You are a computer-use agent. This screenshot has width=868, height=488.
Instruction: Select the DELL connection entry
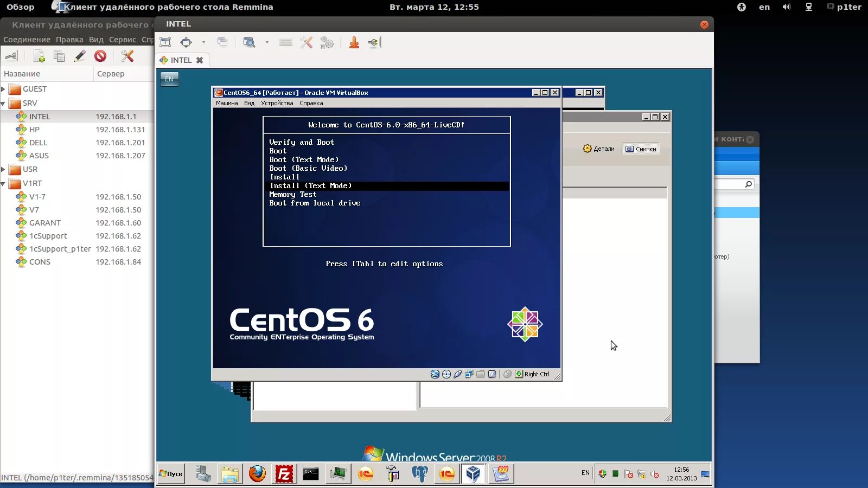[77, 143]
